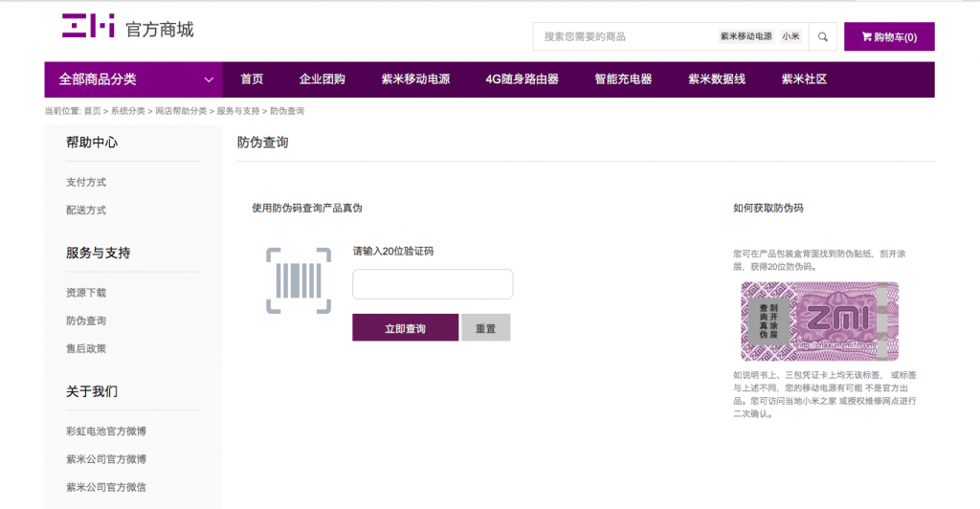Click the 系统分类 breadcrumb link

[x=127, y=111]
